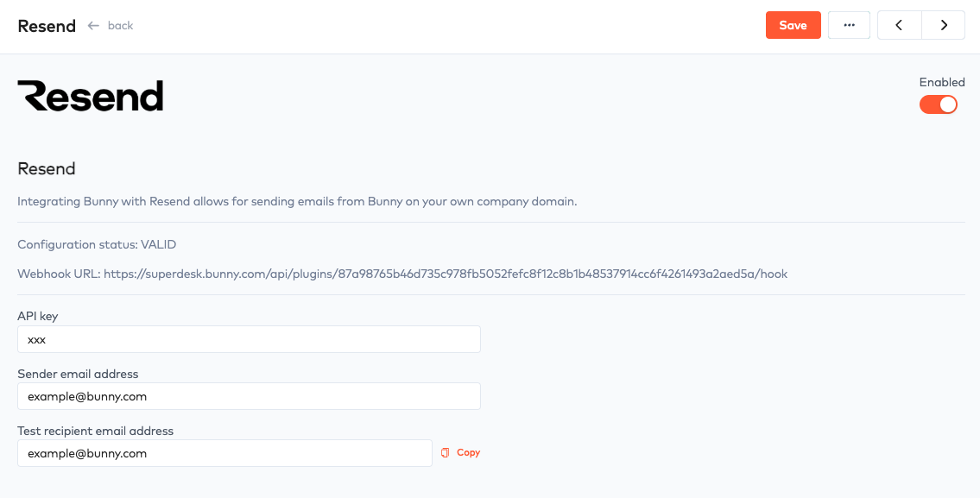Focus the Sender email address field
The width and height of the screenshot is (980, 498).
[249, 396]
